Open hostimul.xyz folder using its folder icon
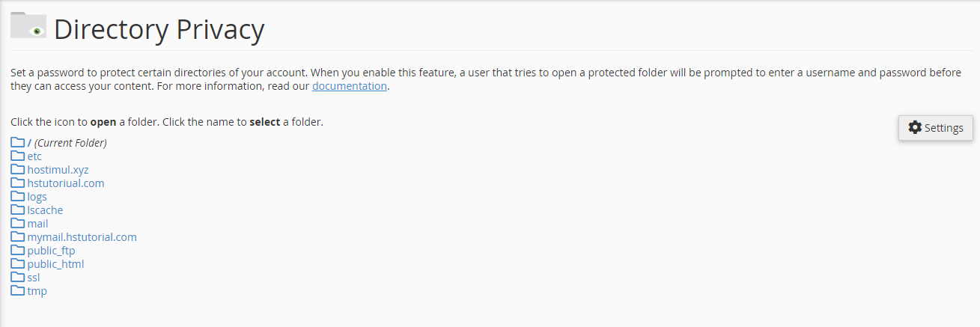 point(17,169)
